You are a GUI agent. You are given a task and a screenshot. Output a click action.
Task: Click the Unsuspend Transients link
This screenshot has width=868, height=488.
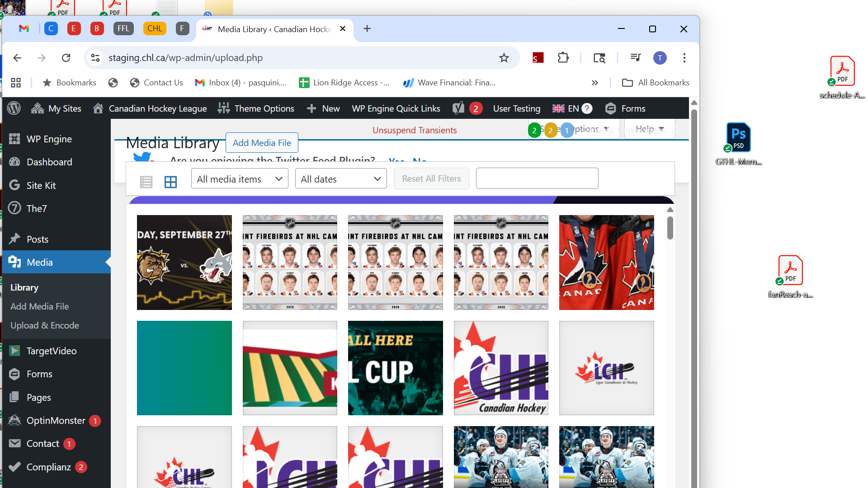click(x=415, y=130)
